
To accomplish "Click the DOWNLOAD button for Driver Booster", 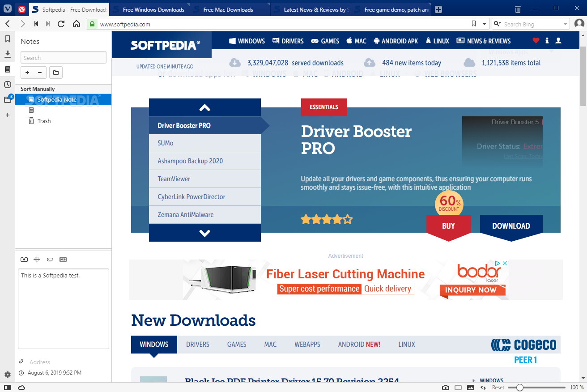I will pyautogui.click(x=511, y=227).
